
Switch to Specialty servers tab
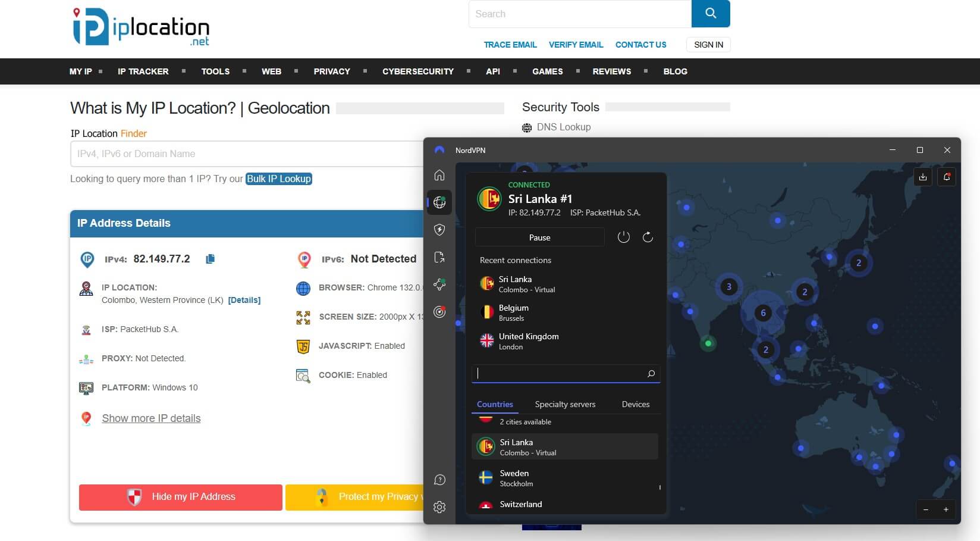click(x=565, y=404)
